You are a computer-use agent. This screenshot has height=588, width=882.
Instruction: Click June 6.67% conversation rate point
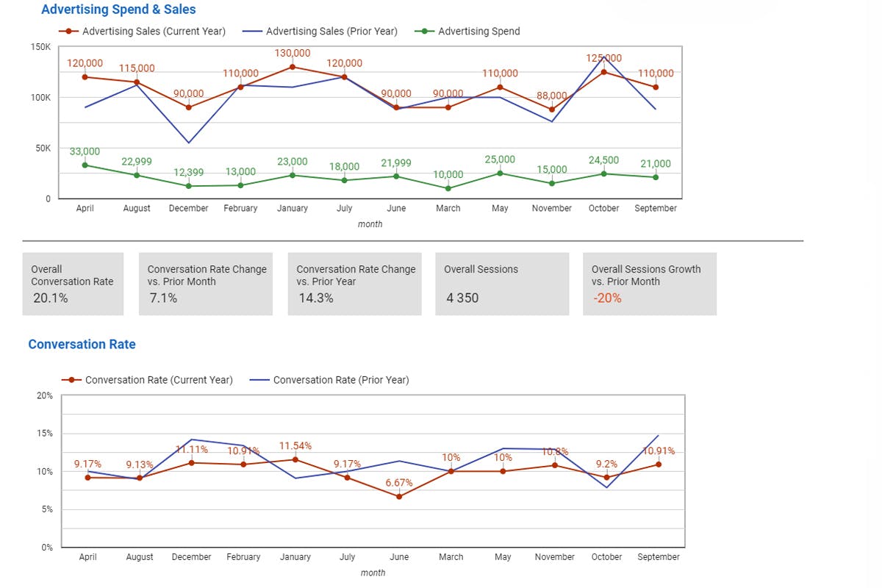coord(399,497)
